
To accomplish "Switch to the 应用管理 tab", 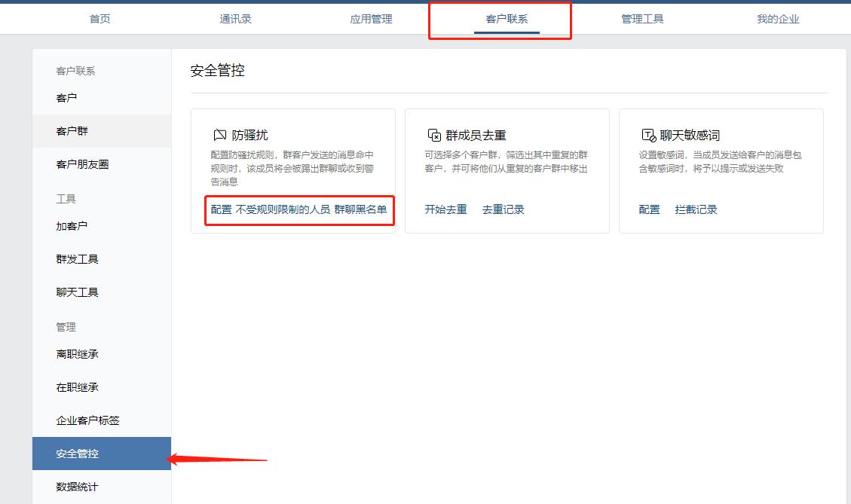I will [371, 19].
